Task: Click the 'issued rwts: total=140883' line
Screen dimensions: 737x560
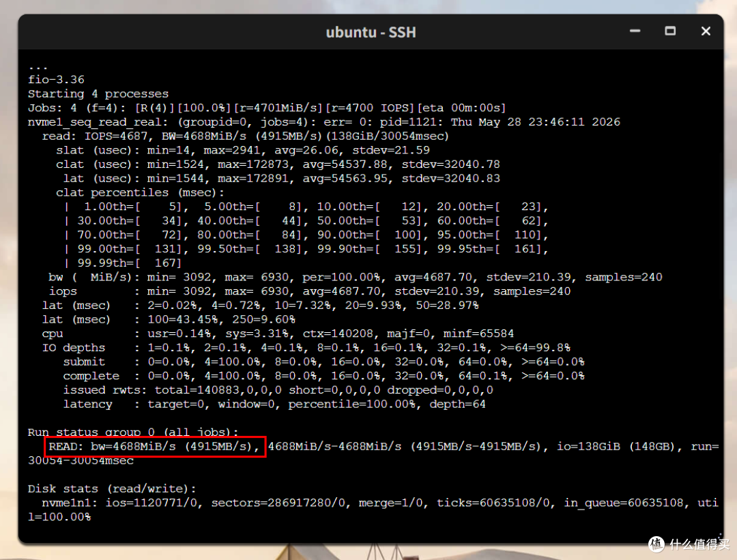Action: coord(278,389)
